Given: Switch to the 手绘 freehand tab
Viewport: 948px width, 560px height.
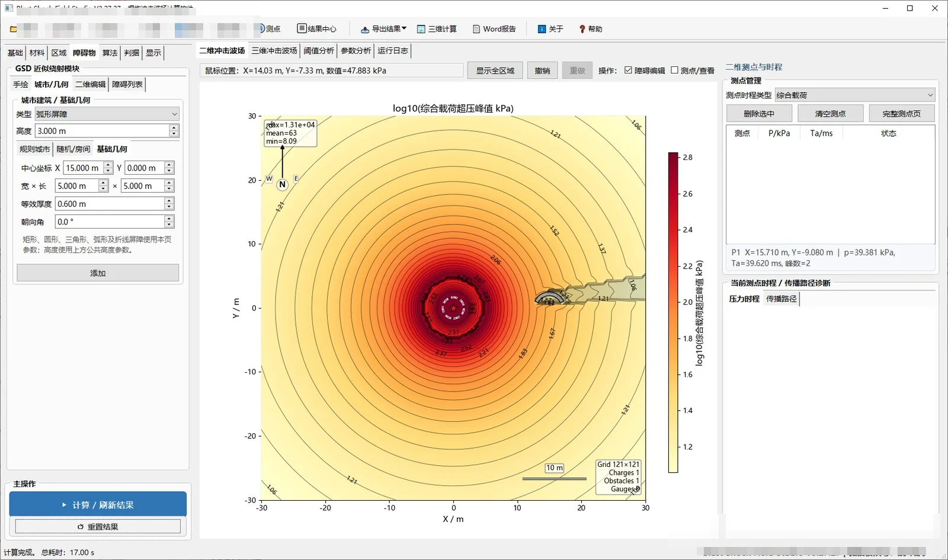Looking at the screenshot, I should click(21, 84).
